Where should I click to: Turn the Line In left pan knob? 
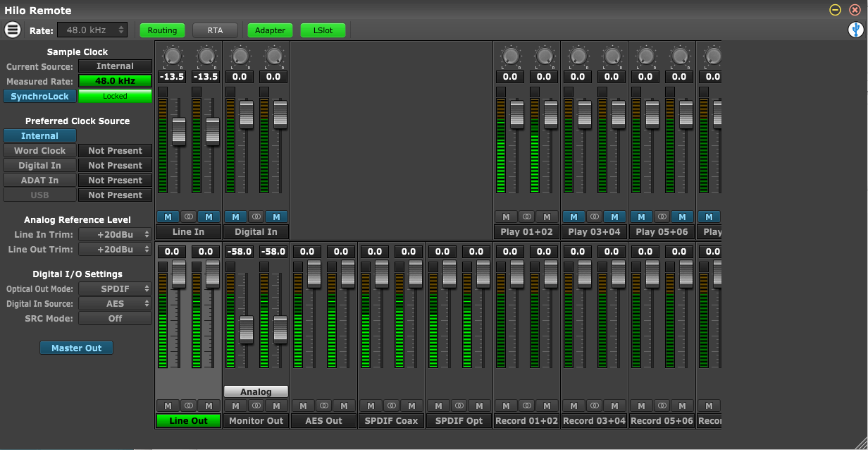point(172,56)
